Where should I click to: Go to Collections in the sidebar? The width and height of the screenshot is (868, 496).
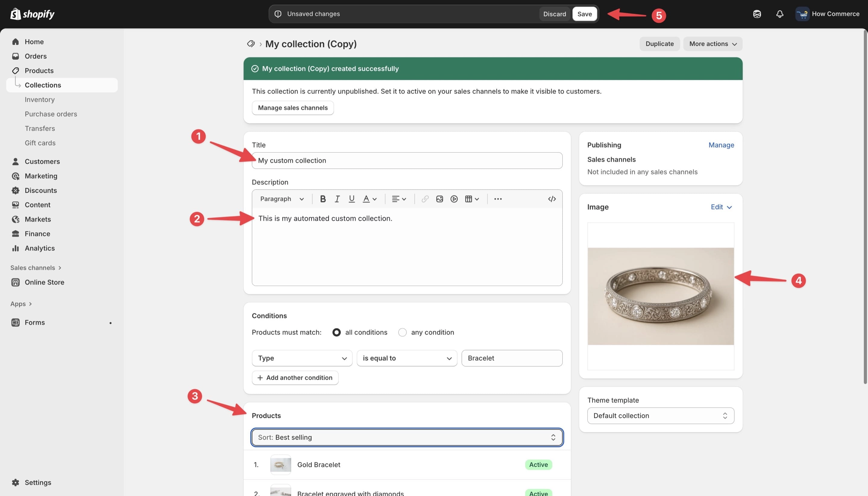[62, 85]
